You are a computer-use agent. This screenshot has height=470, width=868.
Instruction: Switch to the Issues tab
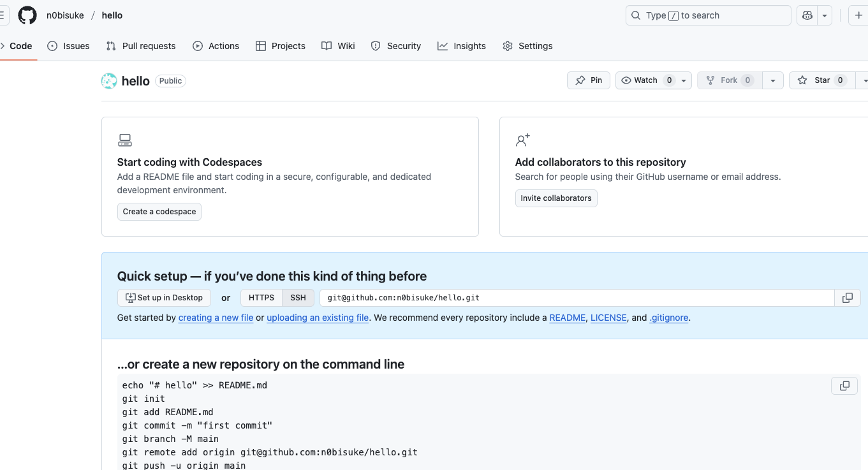pyautogui.click(x=68, y=46)
